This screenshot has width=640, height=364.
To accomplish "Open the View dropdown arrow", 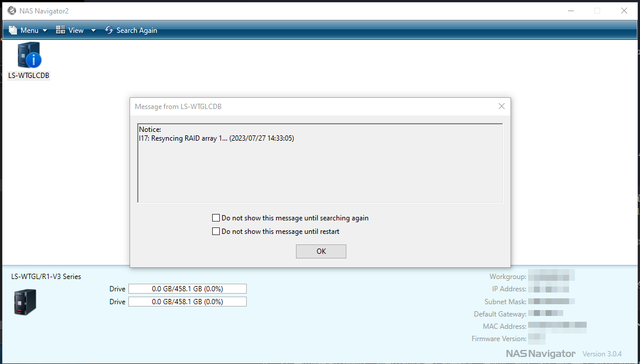I will [93, 30].
